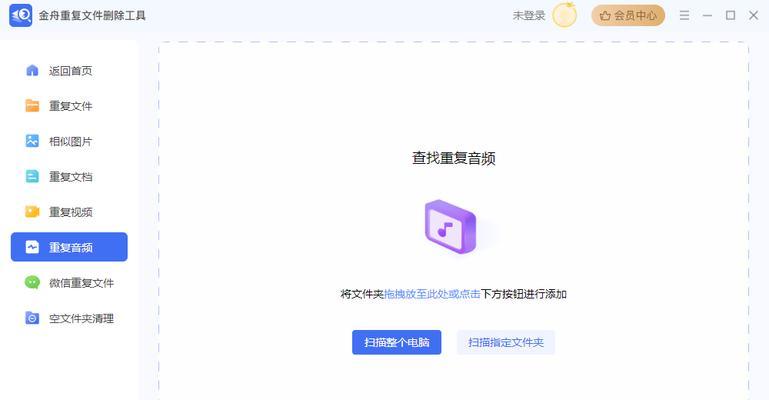Click the waveform icon for 重复音频
Viewport: 769px width, 400px height.
pos(32,247)
